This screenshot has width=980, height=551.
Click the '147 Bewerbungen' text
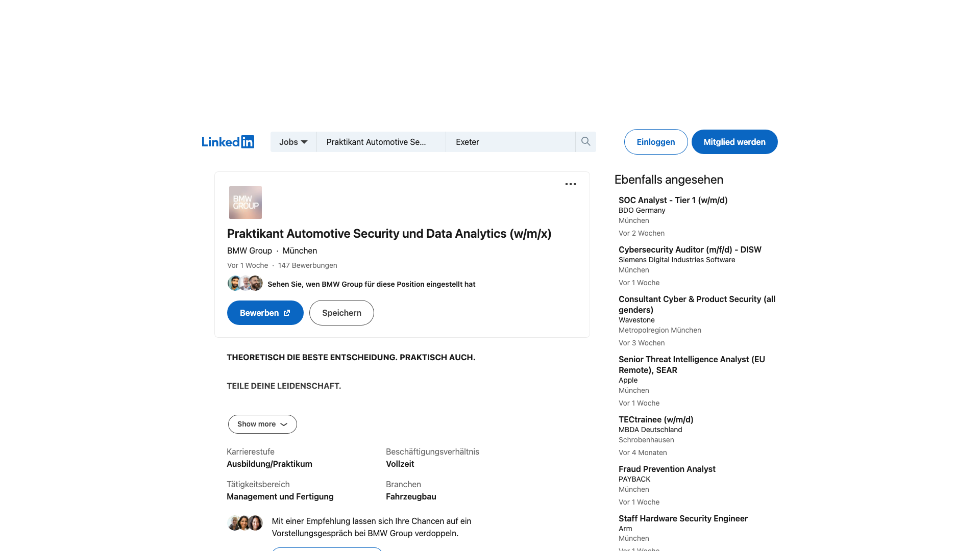tap(307, 265)
